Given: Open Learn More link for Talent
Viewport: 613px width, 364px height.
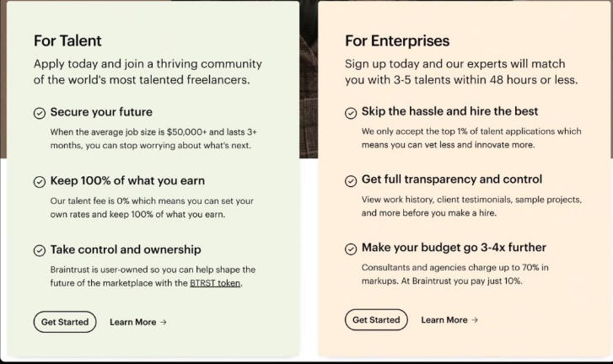Looking at the screenshot, I should coord(138,322).
